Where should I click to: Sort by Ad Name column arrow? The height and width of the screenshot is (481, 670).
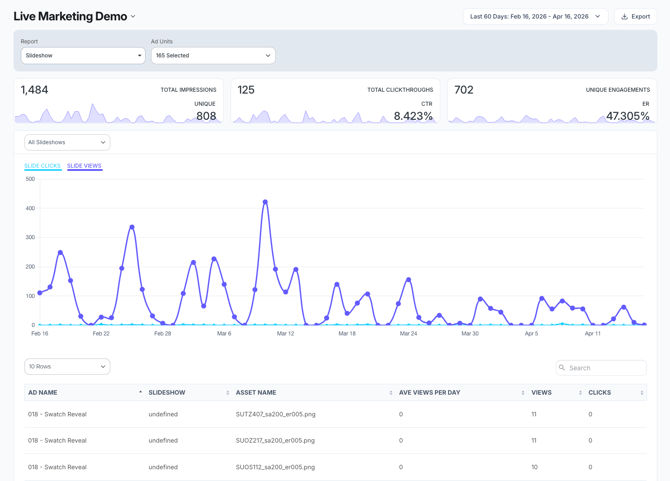pos(140,393)
